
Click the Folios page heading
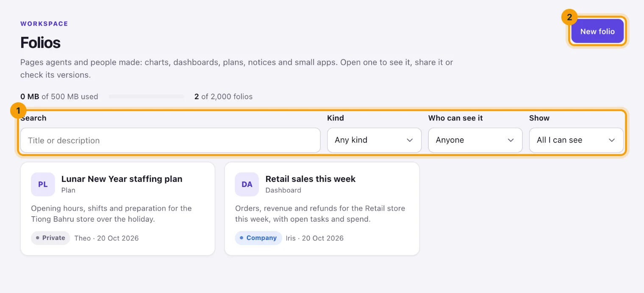pos(40,42)
